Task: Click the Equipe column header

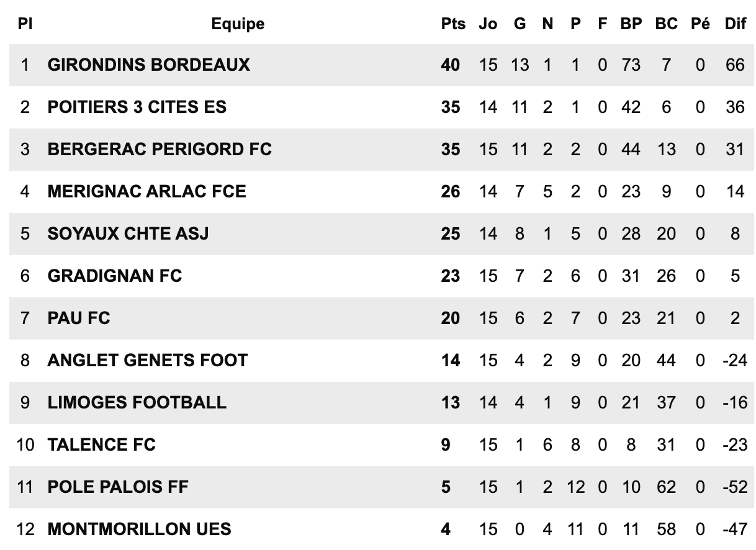Action: click(238, 24)
